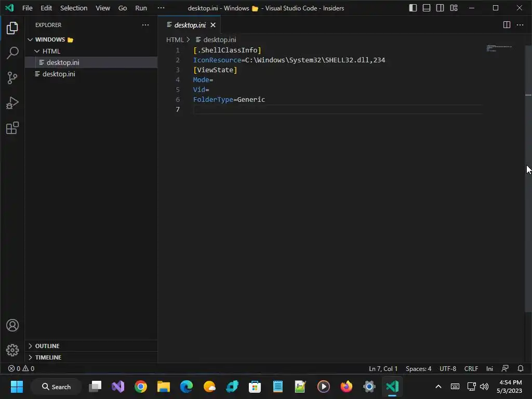Open the clock showing 4:54 PM
Screen dimensions: 532x399
point(509,387)
